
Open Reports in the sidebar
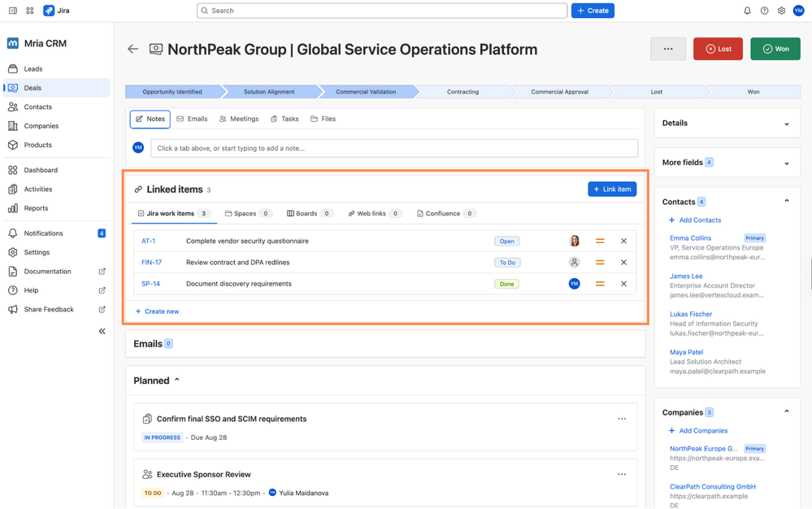pos(57,208)
